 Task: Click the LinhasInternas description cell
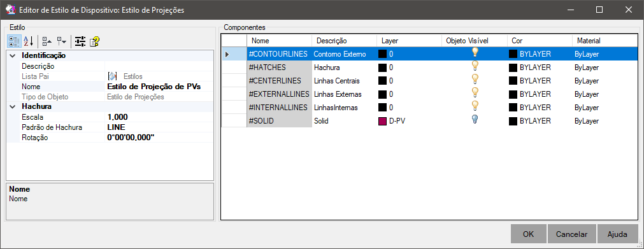(344, 108)
